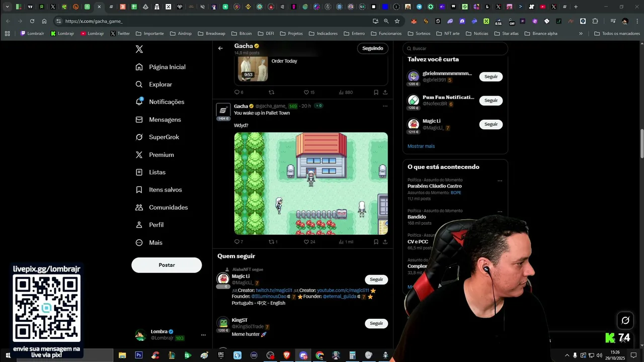Open the Bitcoin bookmarks folder
The width and height of the screenshot is (644, 362).
tap(242, 34)
